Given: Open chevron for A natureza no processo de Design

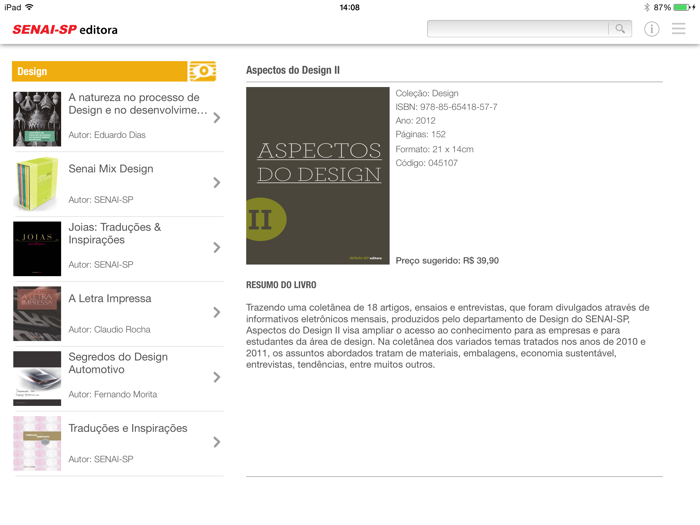Looking at the screenshot, I should pyautogui.click(x=217, y=118).
